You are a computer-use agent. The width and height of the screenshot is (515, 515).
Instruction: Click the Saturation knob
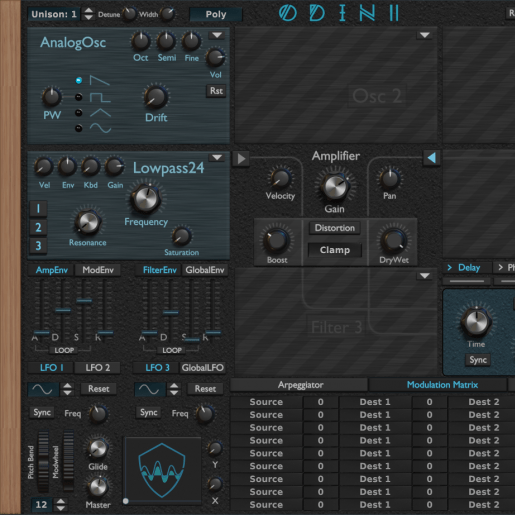pos(181,236)
